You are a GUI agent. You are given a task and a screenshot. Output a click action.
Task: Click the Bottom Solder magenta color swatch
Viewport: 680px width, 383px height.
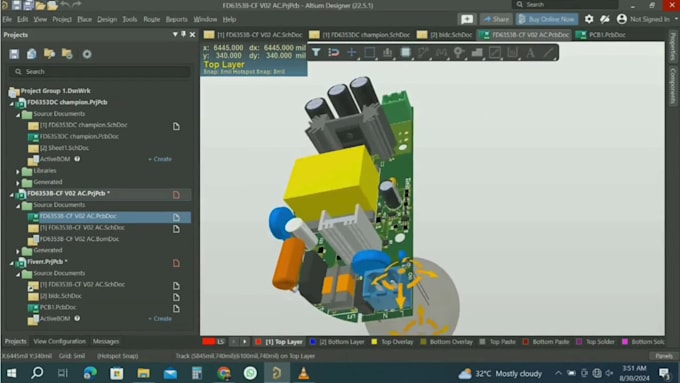pos(625,342)
